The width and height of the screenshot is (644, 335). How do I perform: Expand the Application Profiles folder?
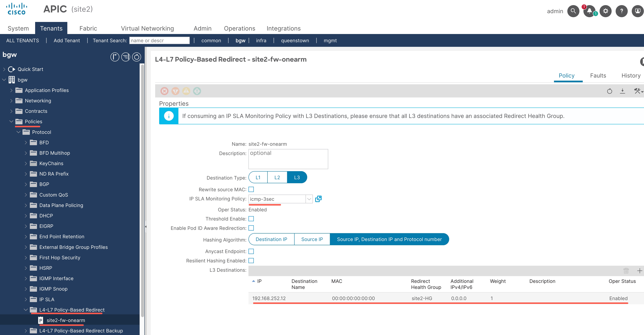pyautogui.click(x=11, y=90)
